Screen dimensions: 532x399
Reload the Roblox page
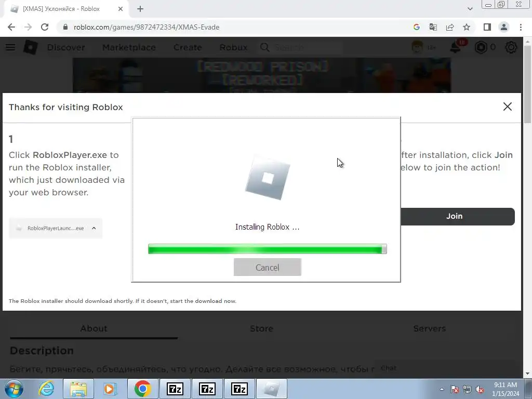(x=45, y=27)
